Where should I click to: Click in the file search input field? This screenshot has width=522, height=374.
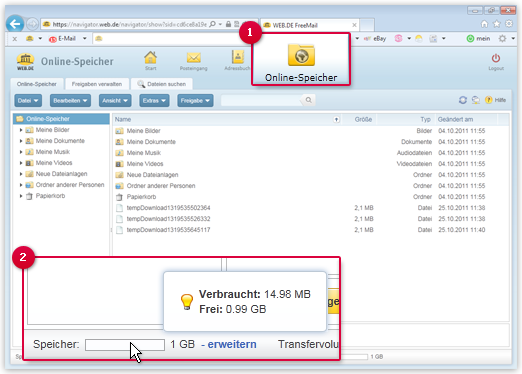(x=261, y=100)
